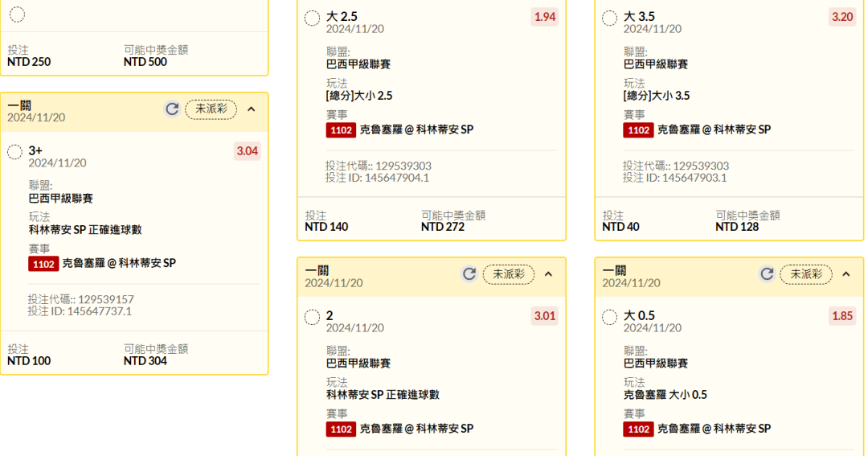Collapse the selection 2 bet card chevron
The width and height of the screenshot is (868, 456).
[549, 274]
